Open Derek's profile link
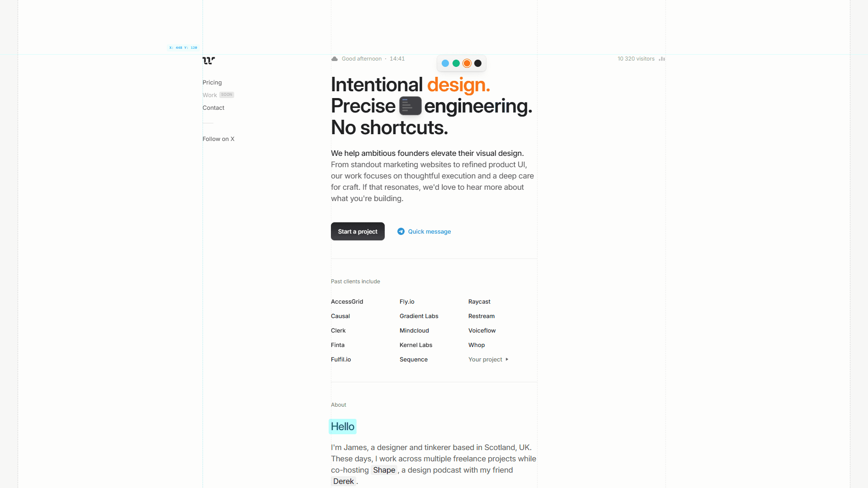Screen dimensions: 868x488 344,481
